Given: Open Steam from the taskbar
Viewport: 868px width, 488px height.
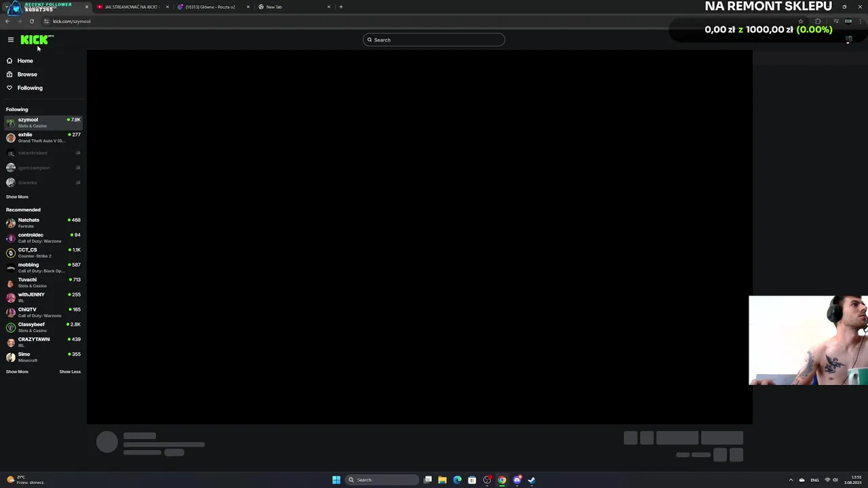Looking at the screenshot, I should pos(532,480).
